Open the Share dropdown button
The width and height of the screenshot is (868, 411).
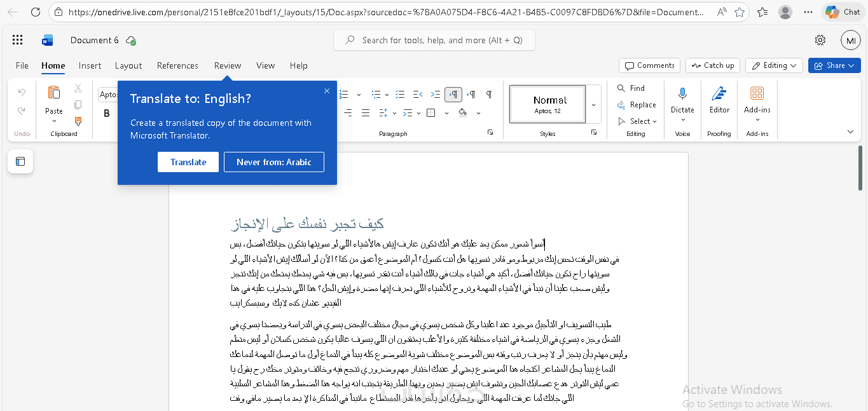click(x=834, y=65)
